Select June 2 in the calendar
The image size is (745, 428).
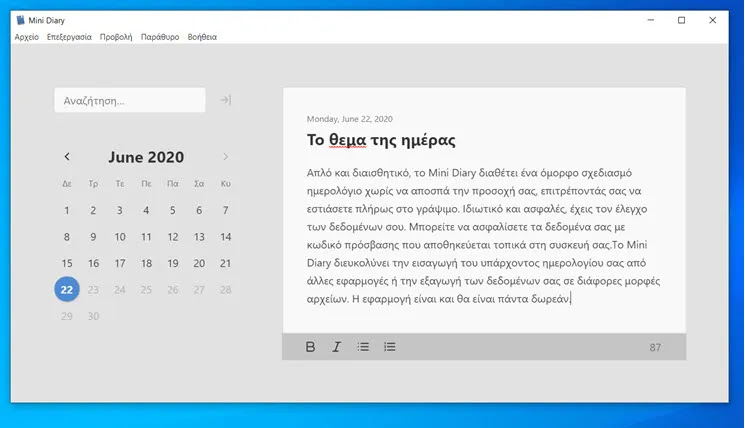[93, 210]
